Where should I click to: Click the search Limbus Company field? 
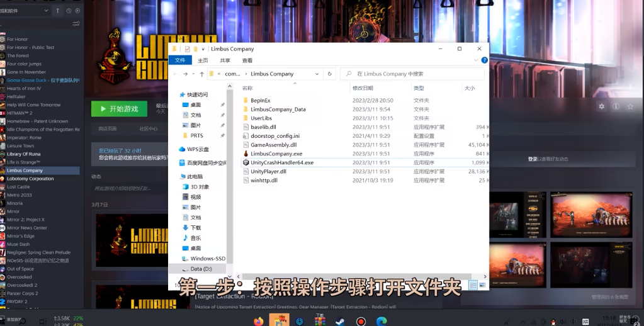(x=412, y=74)
